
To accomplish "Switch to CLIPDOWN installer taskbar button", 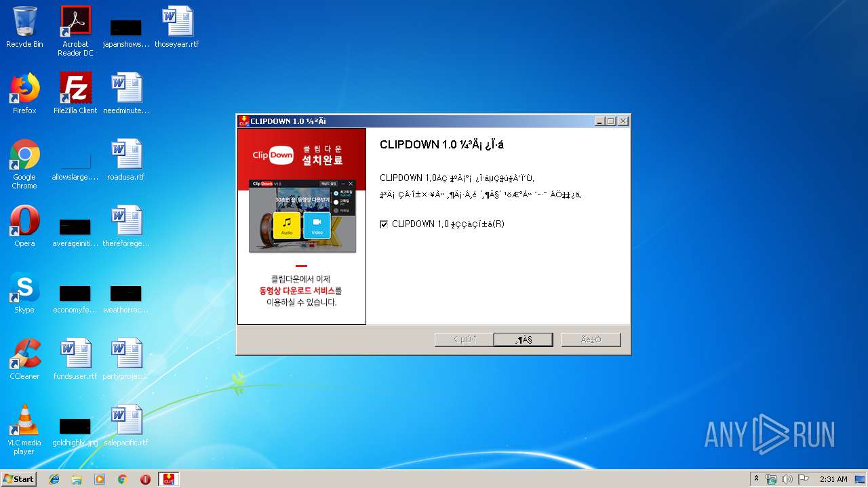I will pos(169,479).
